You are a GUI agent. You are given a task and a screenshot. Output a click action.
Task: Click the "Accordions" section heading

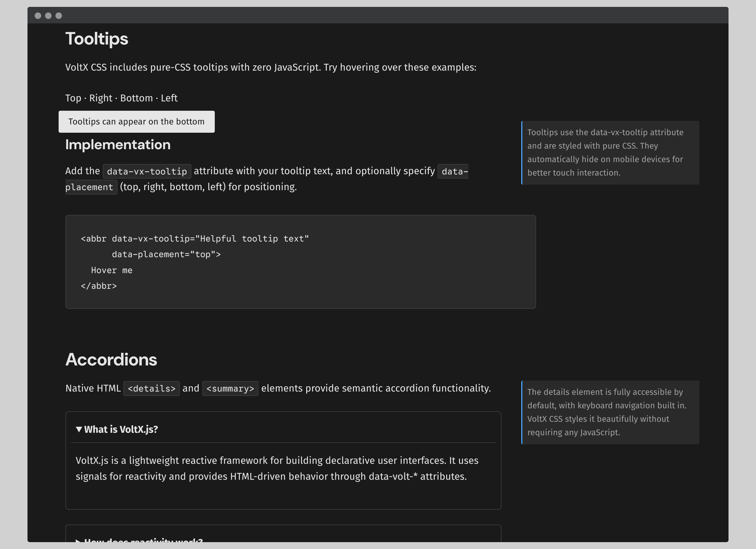(x=111, y=360)
